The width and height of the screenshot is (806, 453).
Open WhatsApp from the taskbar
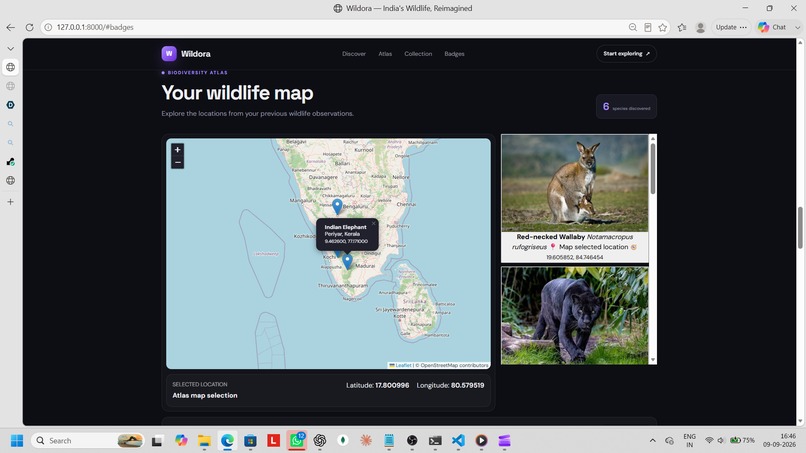297,441
